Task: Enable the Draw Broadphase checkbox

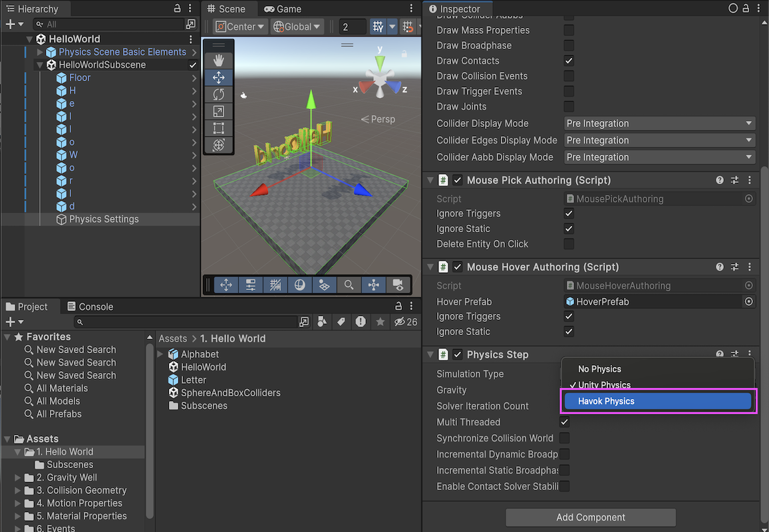Action: (x=569, y=45)
